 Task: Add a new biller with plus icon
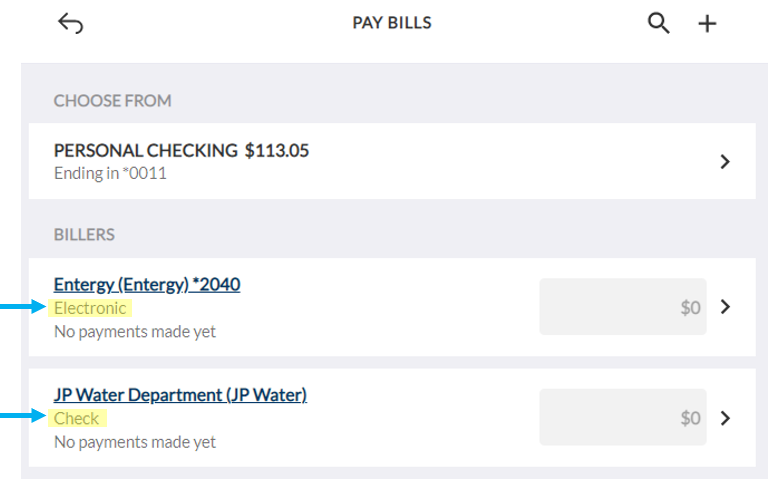click(x=707, y=23)
